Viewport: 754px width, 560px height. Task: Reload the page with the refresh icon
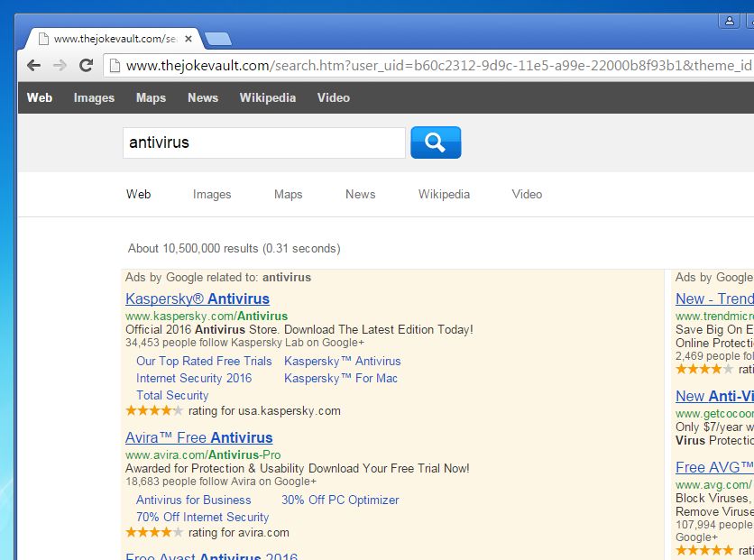(86, 65)
